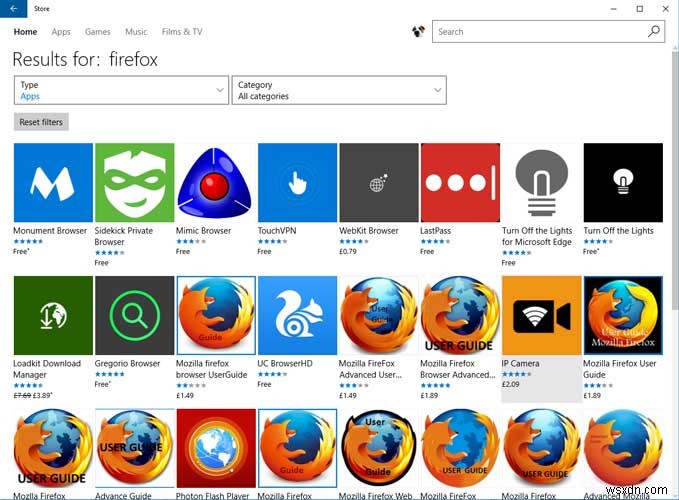Go back using the Store back arrow

[13, 9]
